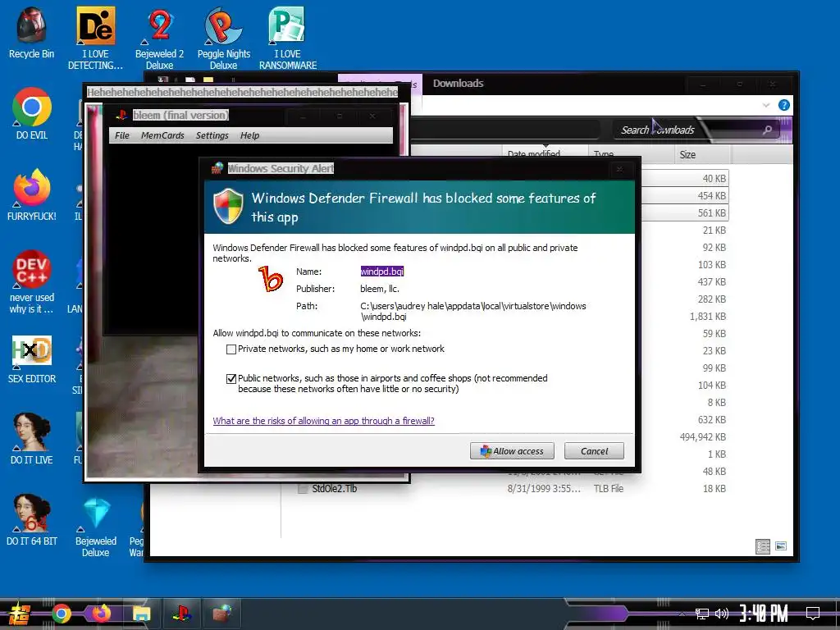Open the Chrome icon labeled DO EVIL
The width and height of the screenshot is (840, 630).
32,113
